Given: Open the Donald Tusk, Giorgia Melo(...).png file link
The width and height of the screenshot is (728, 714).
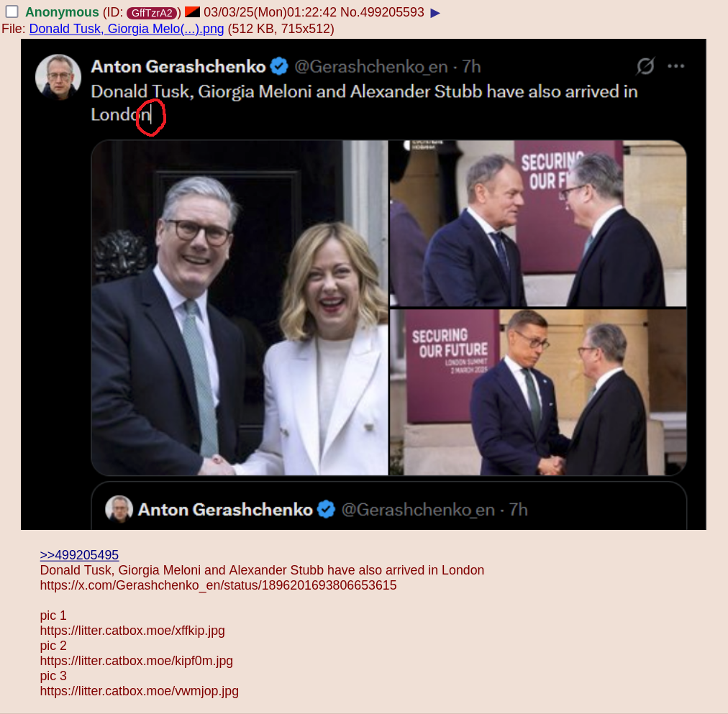Looking at the screenshot, I should [x=127, y=29].
